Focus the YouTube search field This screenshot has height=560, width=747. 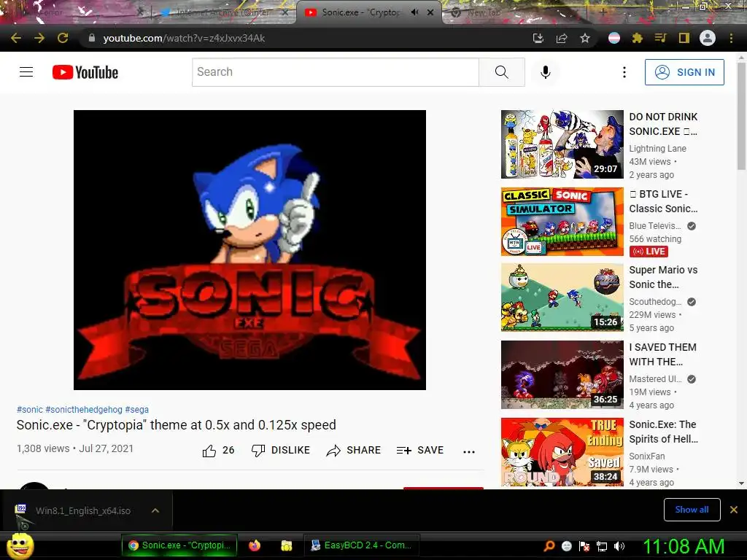(x=336, y=72)
